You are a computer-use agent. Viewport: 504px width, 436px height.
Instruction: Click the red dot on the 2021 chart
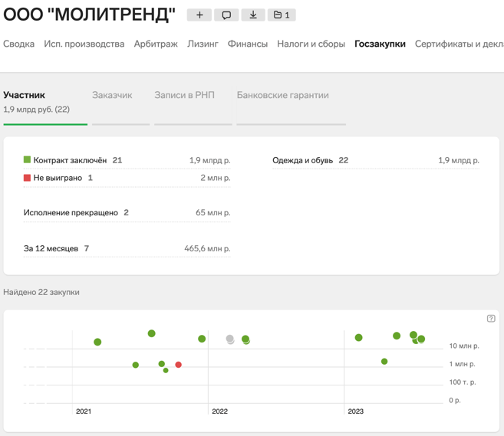click(x=179, y=365)
